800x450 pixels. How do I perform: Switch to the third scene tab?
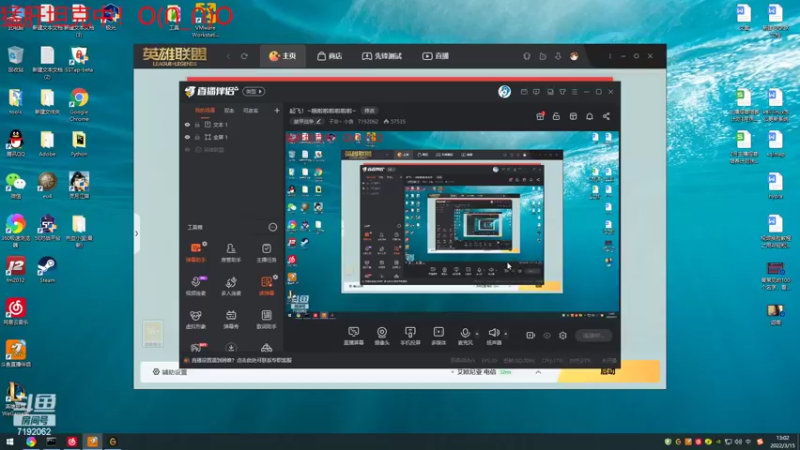pyautogui.click(x=250, y=110)
